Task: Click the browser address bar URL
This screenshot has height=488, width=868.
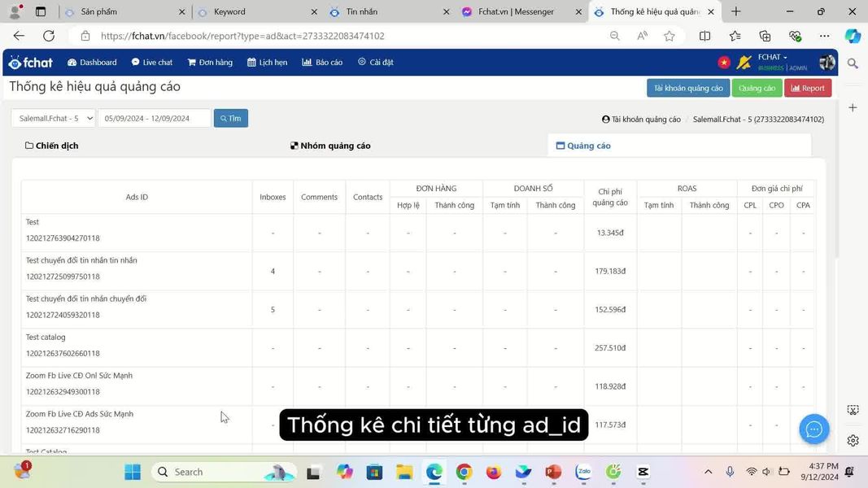Action: 242,36
